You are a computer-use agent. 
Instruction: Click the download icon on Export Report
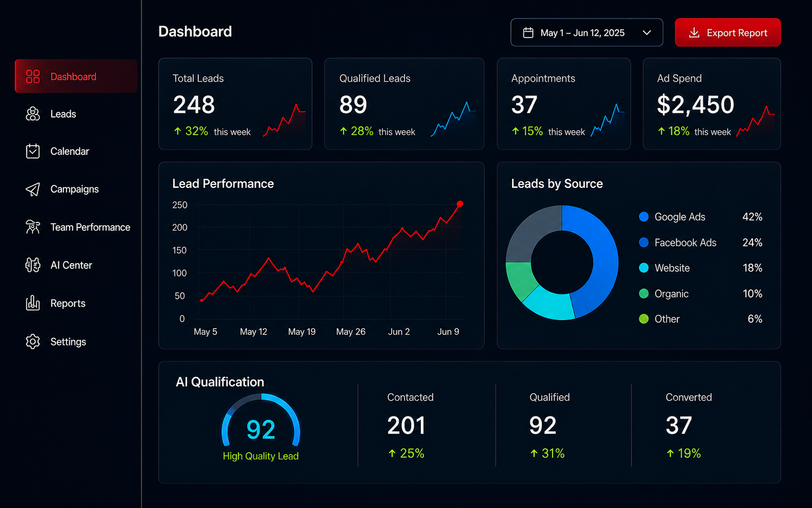pos(694,33)
